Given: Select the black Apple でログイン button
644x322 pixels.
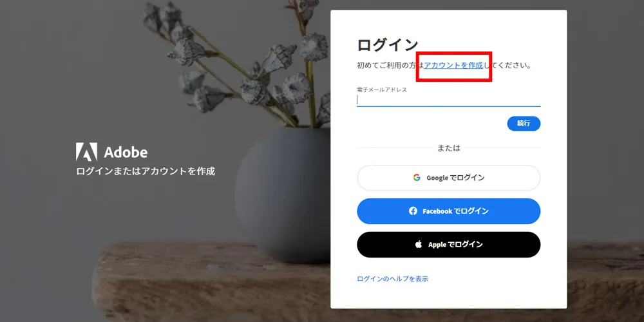Looking at the screenshot, I should click(x=448, y=244).
